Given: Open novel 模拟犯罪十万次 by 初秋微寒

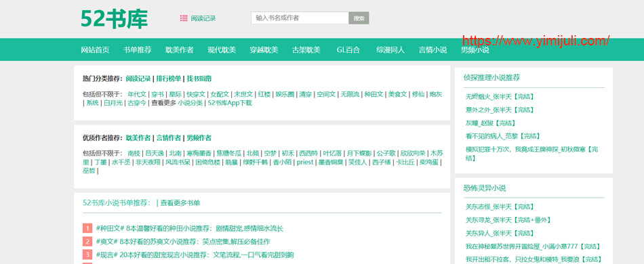Looking at the screenshot, I should pos(532,153).
